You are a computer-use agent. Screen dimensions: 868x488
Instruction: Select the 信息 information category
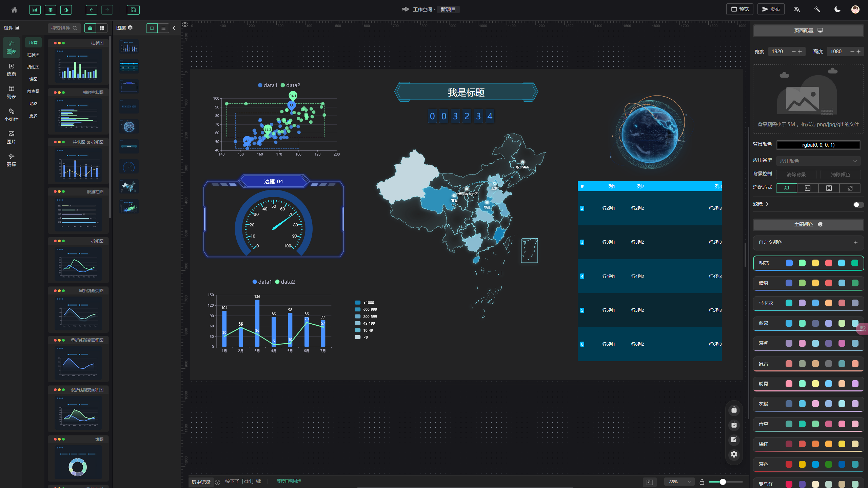pos(12,70)
